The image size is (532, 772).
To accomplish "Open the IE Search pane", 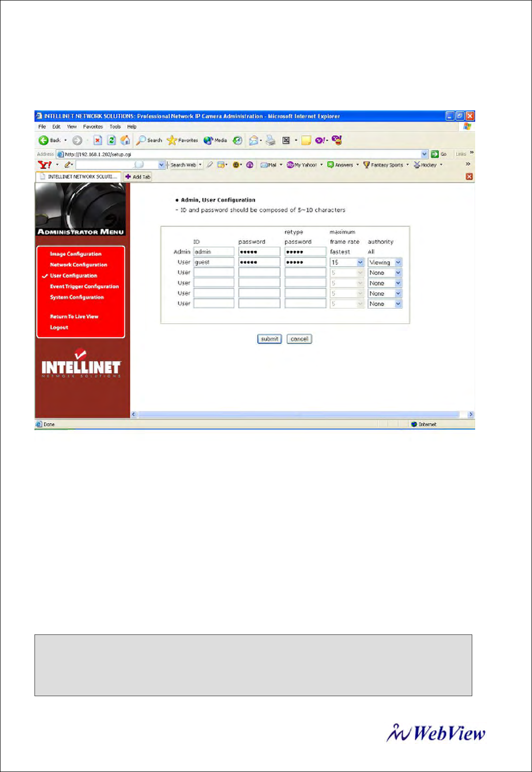I will tap(149, 140).
